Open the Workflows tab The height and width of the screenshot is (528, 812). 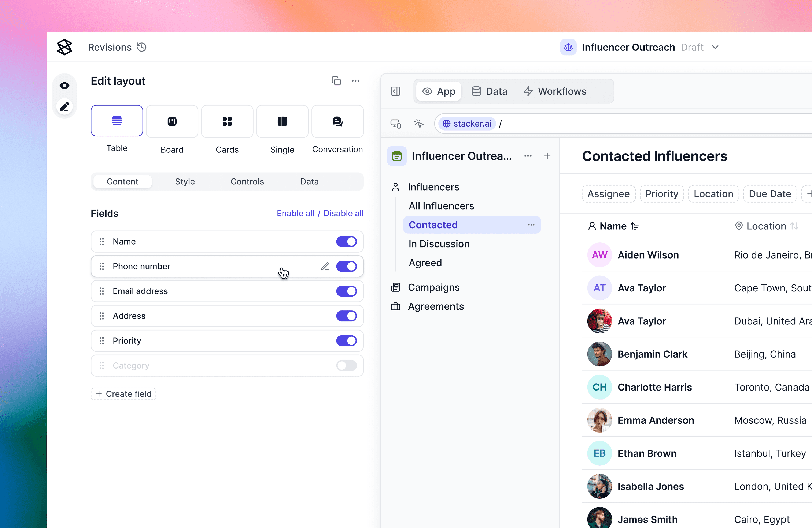(555, 91)
